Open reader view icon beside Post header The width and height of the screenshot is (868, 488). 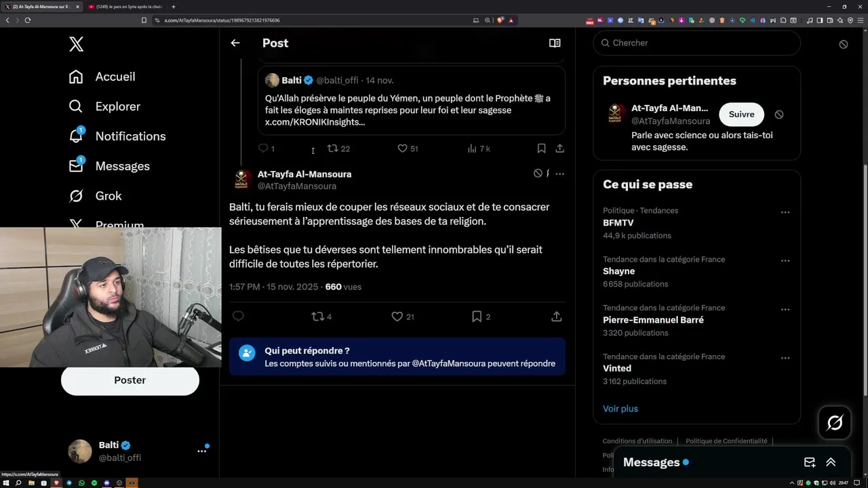555,43
